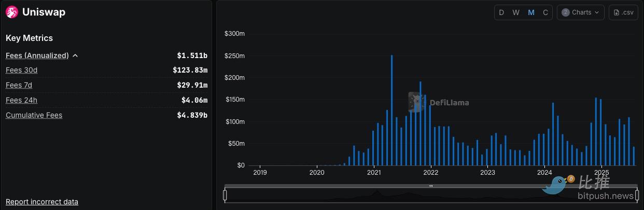Image resolution: width=644 pixels, height=210 pixels.
Task: Open the Charts dropdown menu
Action: click(580, 12)
